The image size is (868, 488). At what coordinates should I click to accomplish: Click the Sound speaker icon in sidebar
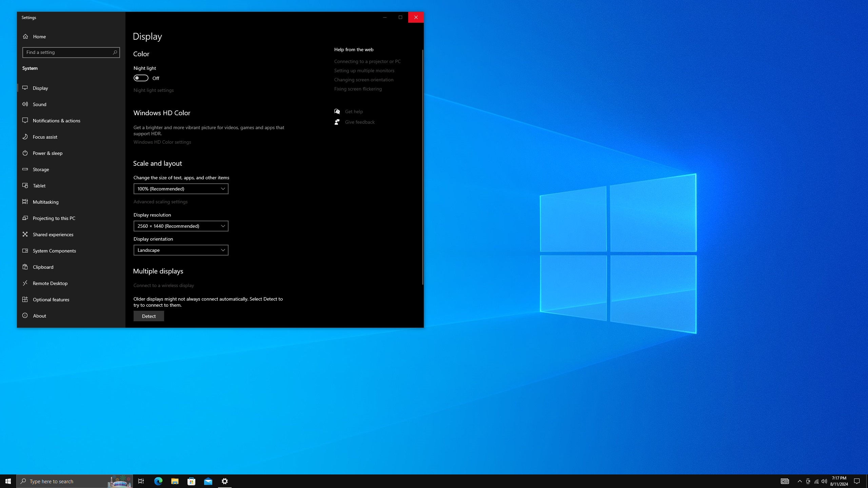coord(25,104)
